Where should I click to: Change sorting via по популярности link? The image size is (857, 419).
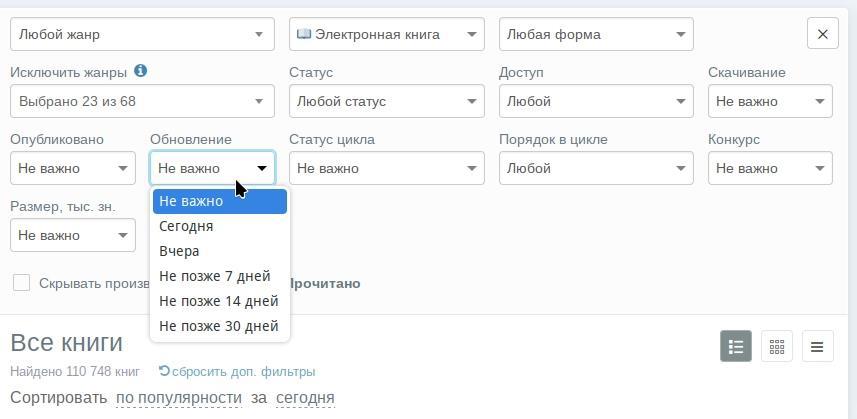pos(179,398)
